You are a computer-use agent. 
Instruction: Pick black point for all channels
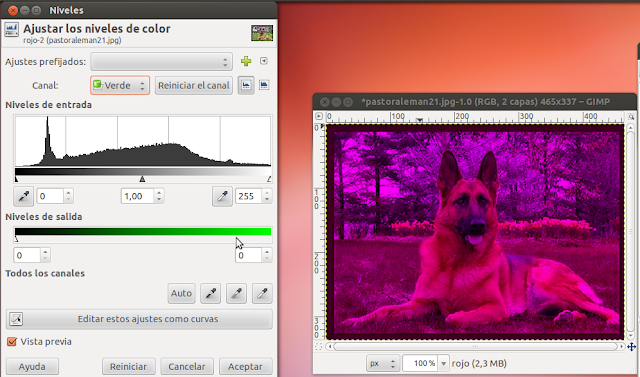[x=211, y=293]
